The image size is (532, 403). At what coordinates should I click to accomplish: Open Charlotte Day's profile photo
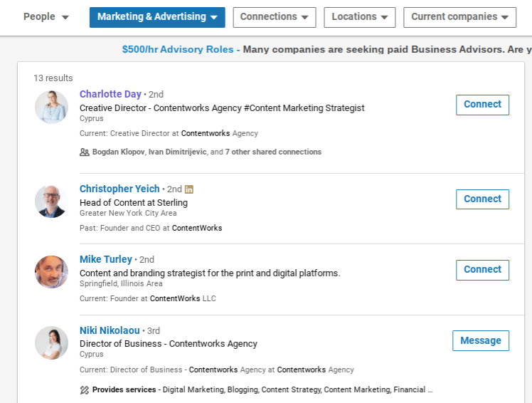52,107
